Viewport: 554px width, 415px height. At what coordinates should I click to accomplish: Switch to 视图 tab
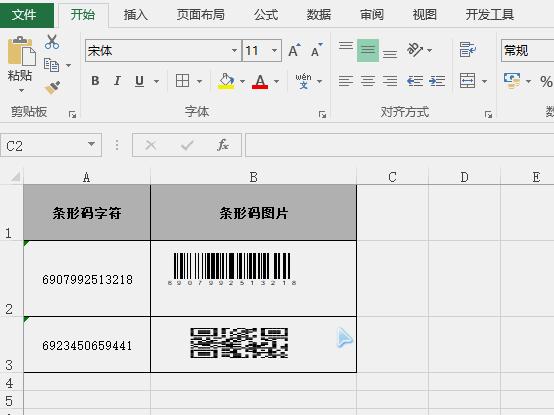425,15
